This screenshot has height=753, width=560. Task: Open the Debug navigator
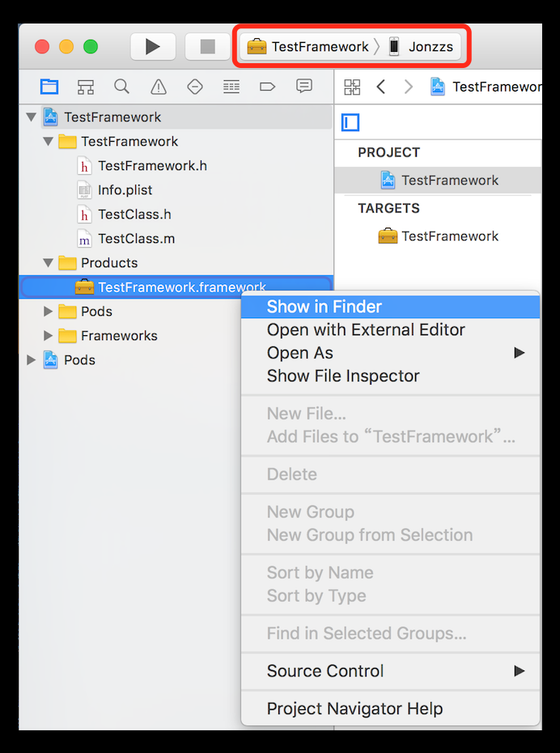pyautogui.click(x=231, y=87)
